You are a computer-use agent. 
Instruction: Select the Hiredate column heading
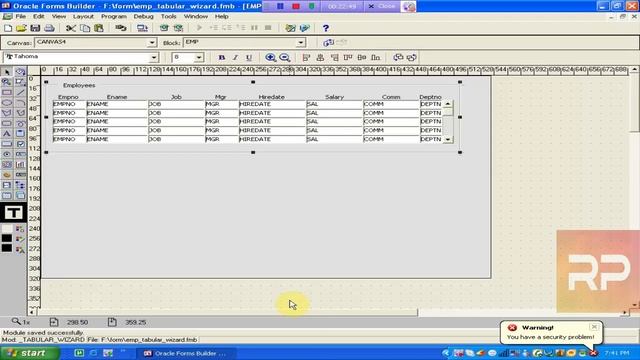click(271, 97)
